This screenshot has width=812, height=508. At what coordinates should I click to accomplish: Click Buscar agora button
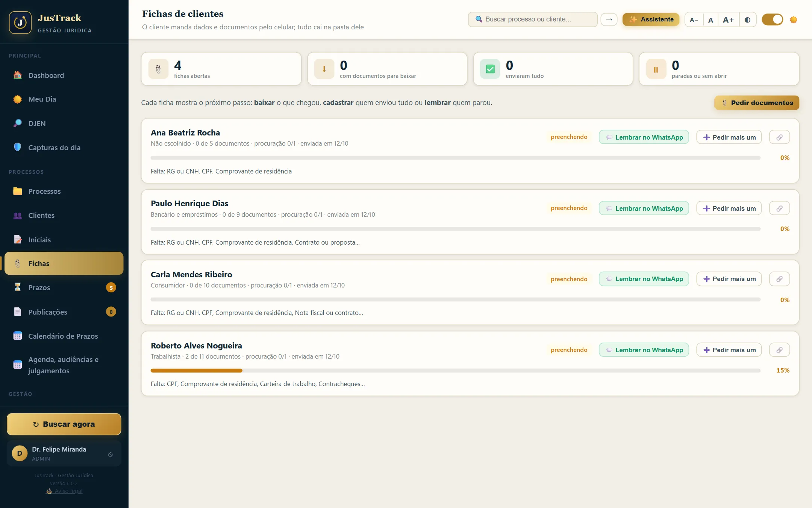coord(64,424)
